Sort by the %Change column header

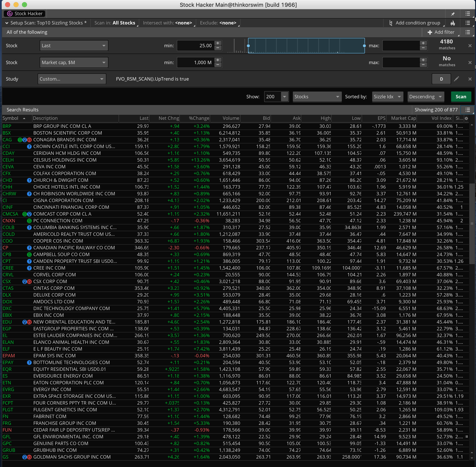pos(199,118)
